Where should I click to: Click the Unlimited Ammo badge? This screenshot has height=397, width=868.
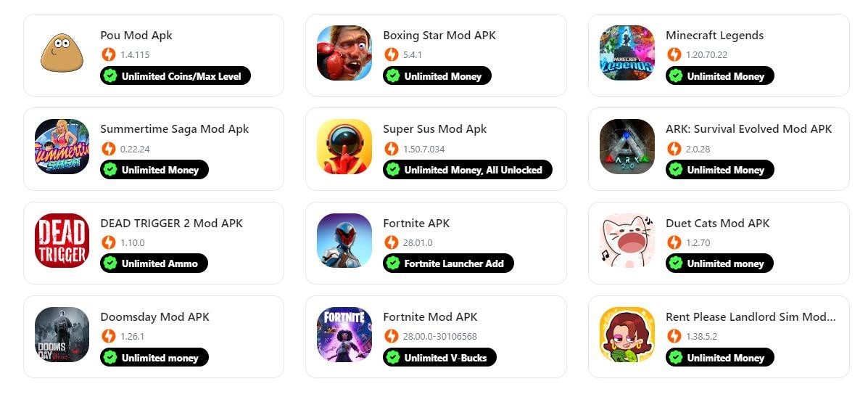[154, 263]
